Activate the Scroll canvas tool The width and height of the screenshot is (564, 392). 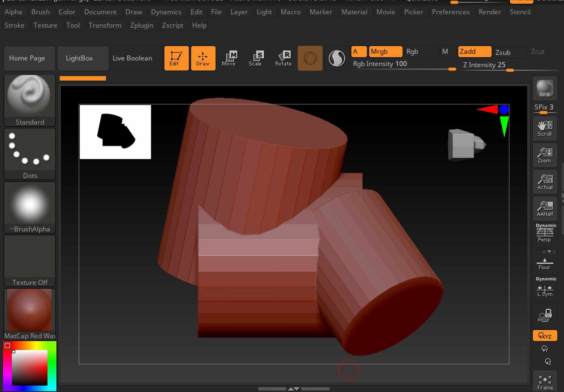pos(544,128)
